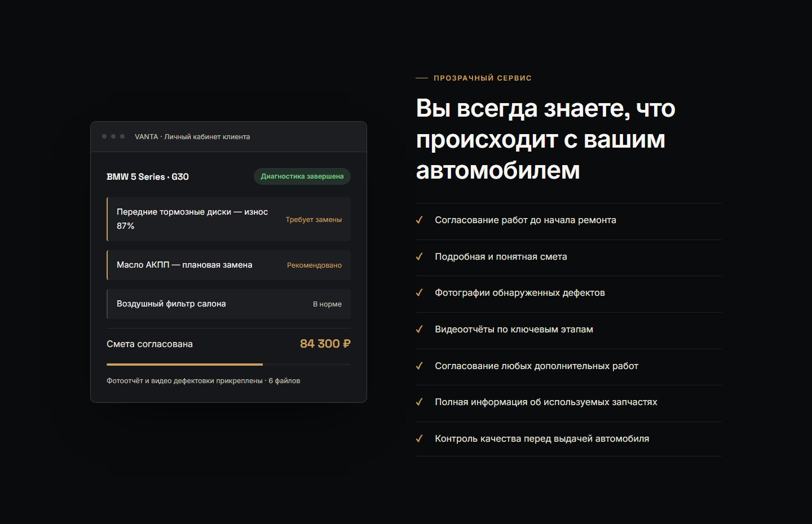
Task: Click the checkmark beside Согласование работ до начала ремонта
Action: [x=419, y=220]
